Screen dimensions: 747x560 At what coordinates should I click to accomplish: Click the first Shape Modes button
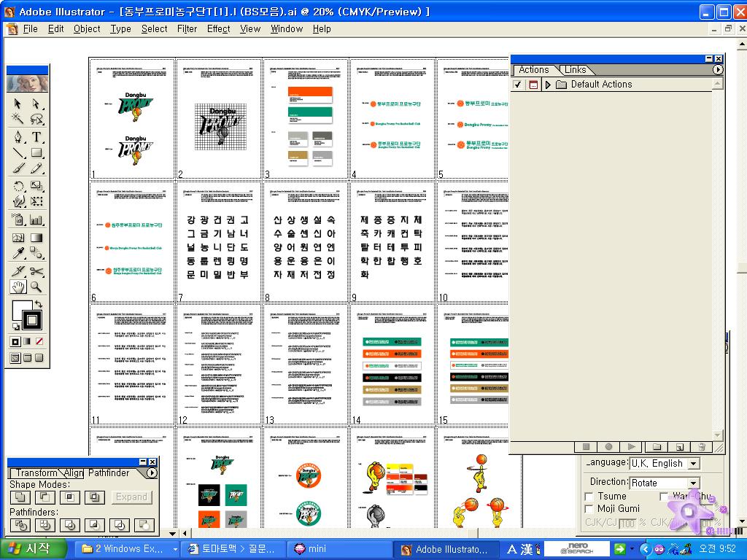(x=19, y=497)
